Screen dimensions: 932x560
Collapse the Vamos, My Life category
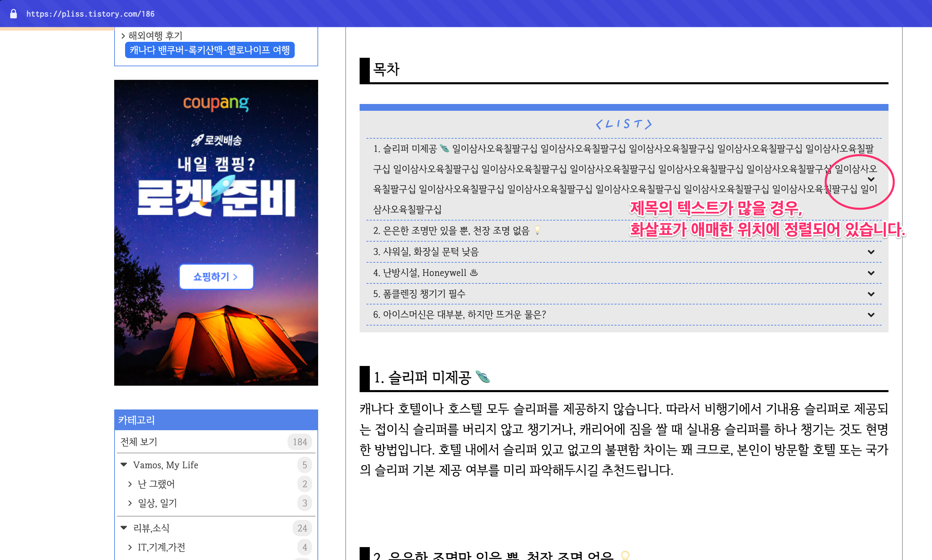(124, 465)
